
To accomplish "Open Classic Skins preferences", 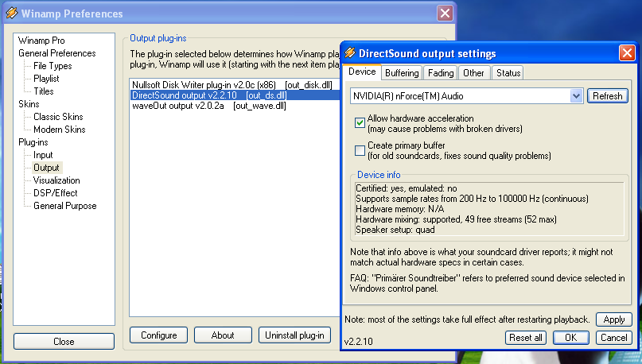I will 58,117.
